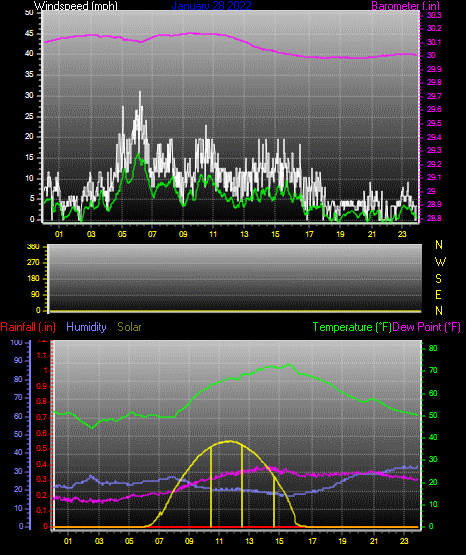Click the "Windspeed (mph)" chart title

76,6
